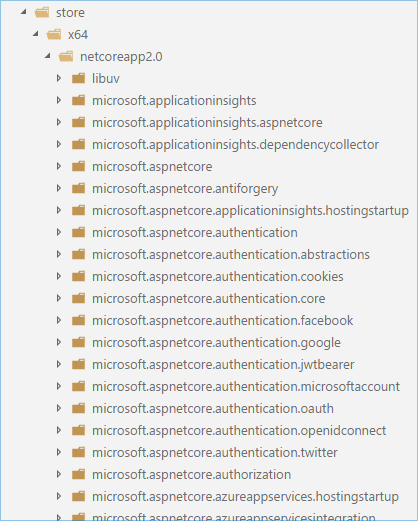Expand microsoft.applicationinsights.dependencycollector arrow
This screenshot has width=418, height=521.
[x=59, y=144]
